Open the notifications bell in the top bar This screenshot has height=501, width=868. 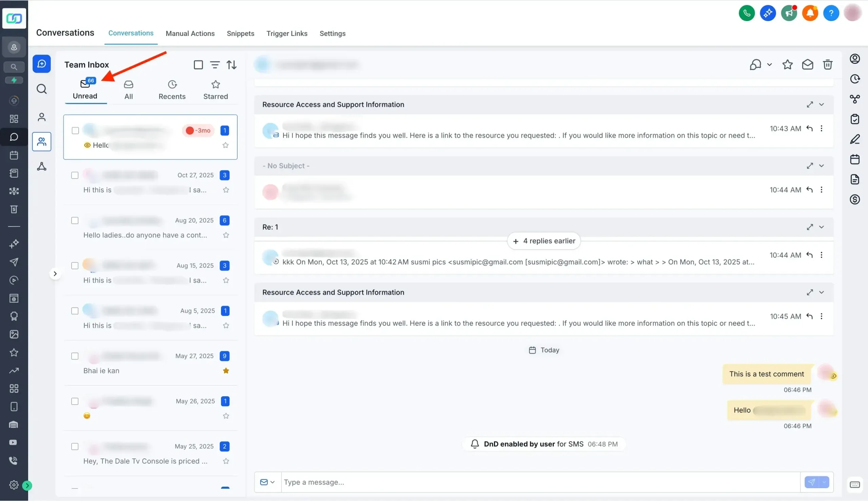[810, 13]
